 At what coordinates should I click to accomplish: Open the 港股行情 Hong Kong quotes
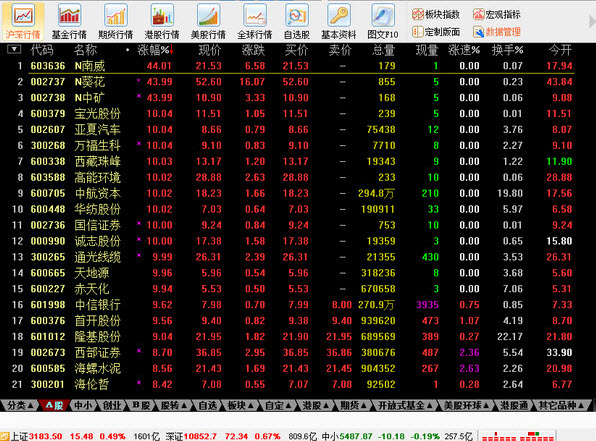(162, 21)
